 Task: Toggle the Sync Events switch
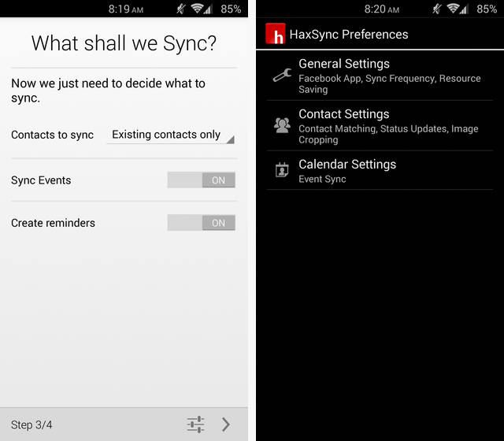coord(202,180)
